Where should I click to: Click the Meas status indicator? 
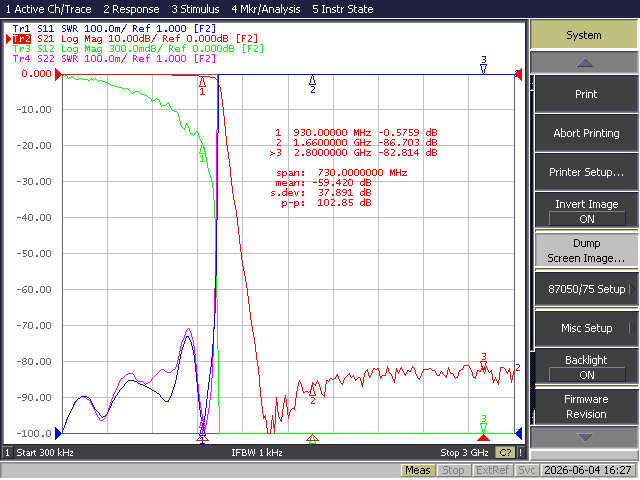coord(418,471)
